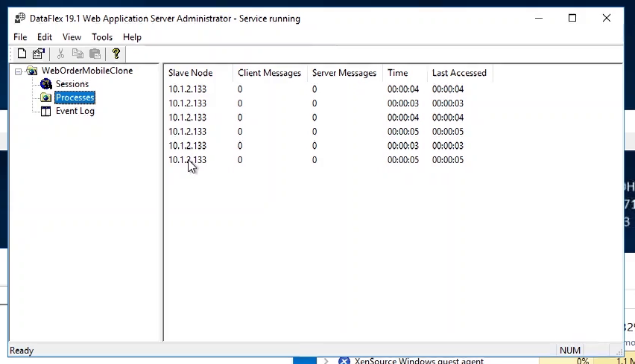The width and height of the screenshot is (635, 364).
Task: Click the Last Accessed column header
Action: [x=459, y=73]
